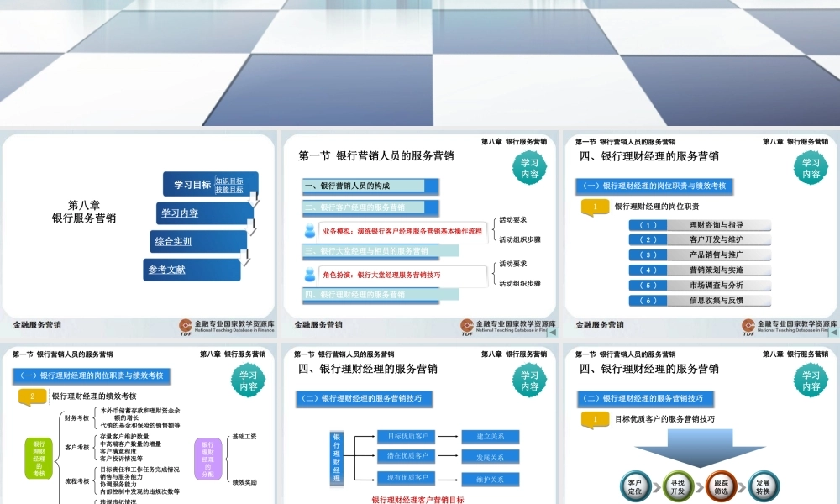Click the person icon next to 角色扮演
Viewport: 840px width, 504px height.
tap(310, 275)
